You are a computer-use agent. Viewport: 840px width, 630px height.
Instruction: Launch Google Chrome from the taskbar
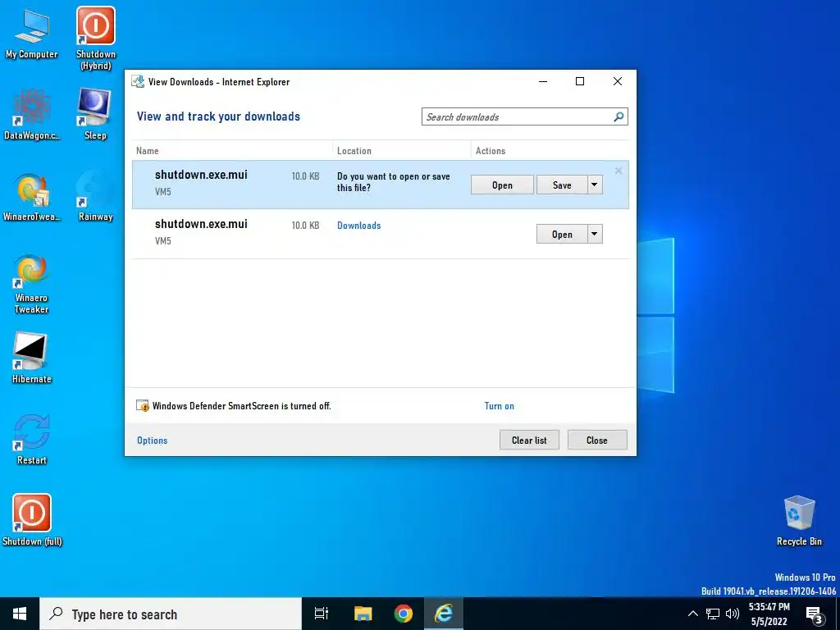[x=404, y=614]
